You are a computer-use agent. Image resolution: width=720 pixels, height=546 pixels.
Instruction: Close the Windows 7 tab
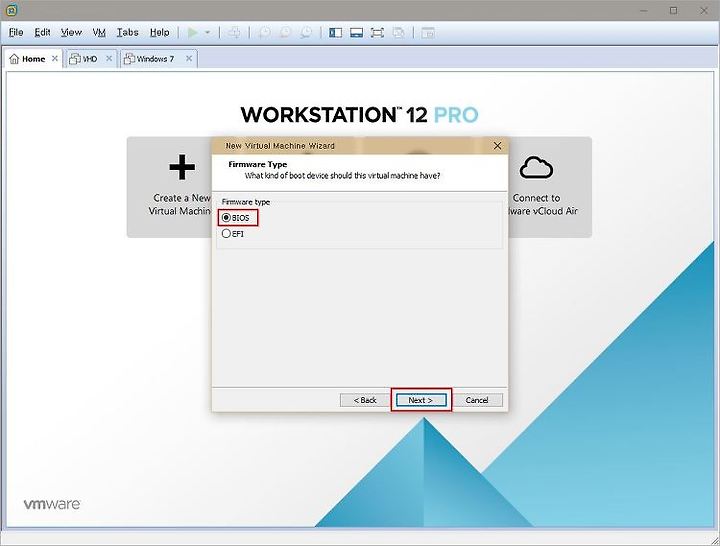(x=189, y=58)
